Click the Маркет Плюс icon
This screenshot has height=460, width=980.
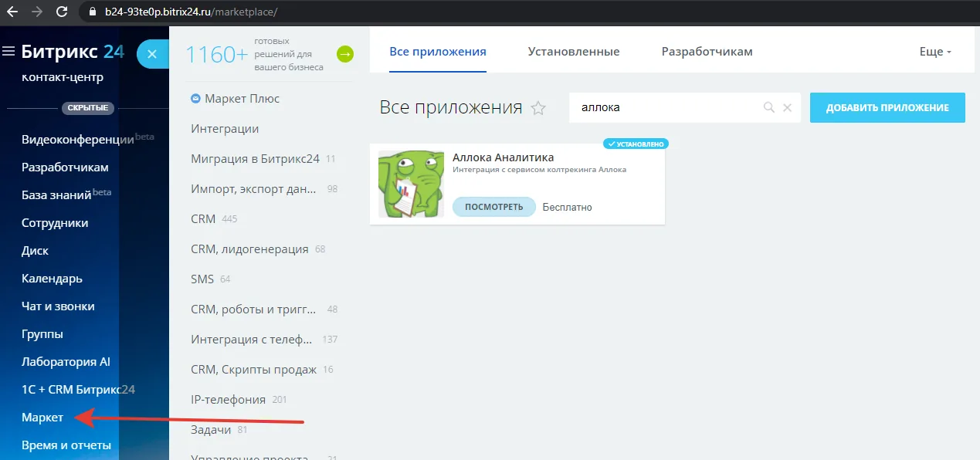tap(196, 99)
